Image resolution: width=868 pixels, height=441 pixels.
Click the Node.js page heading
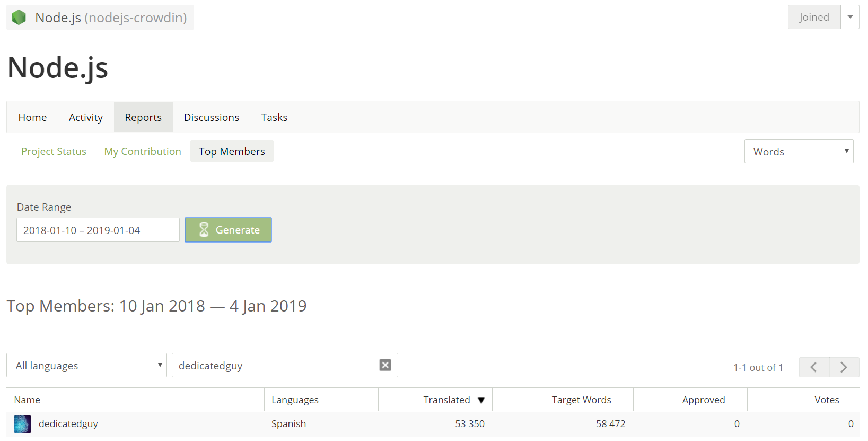(57, 68)
